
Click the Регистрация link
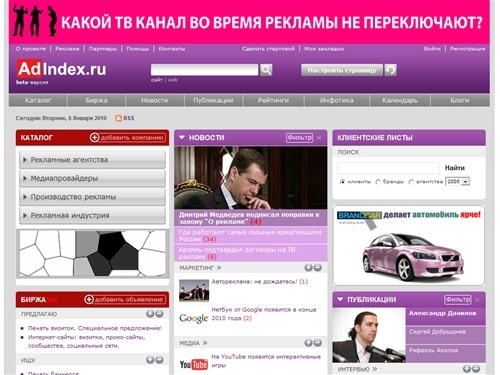(x=467, y=49)
